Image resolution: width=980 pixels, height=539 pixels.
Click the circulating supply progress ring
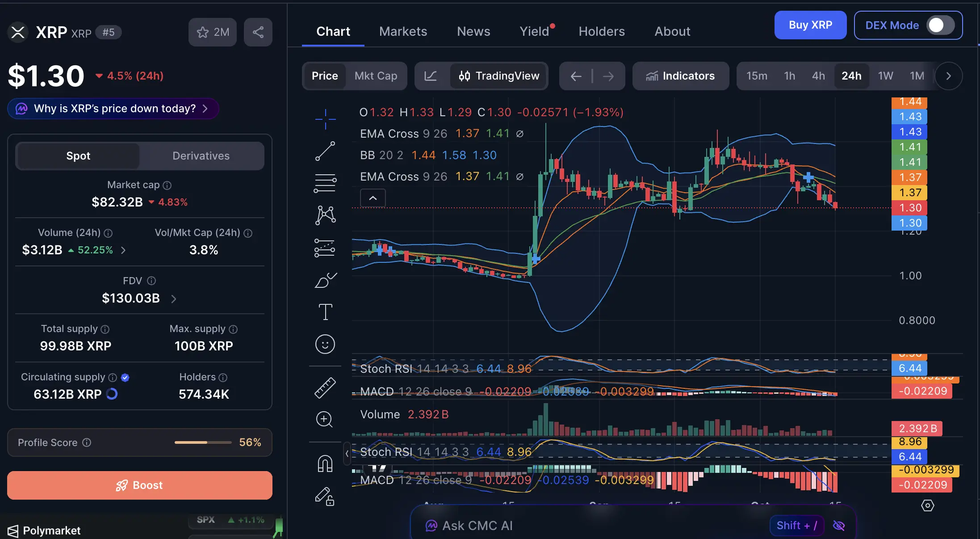click(112, 394)
